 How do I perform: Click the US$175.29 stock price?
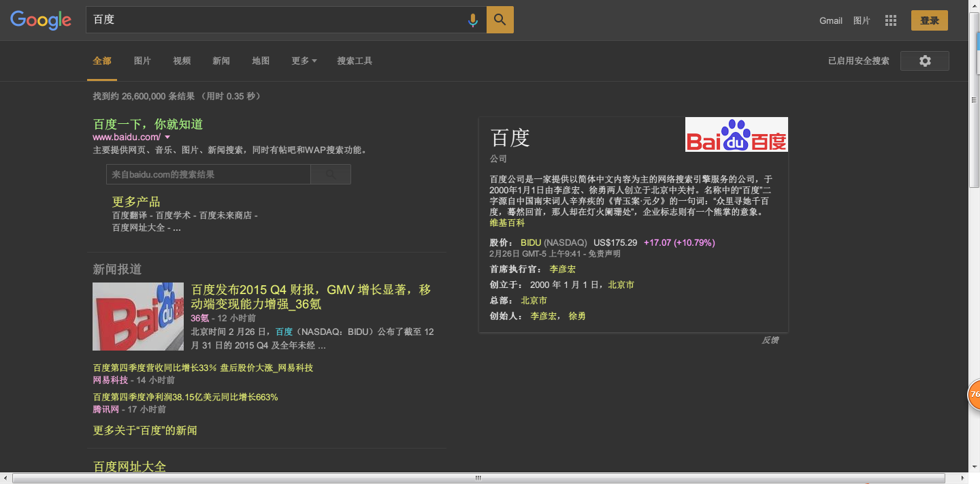[615, 242]
